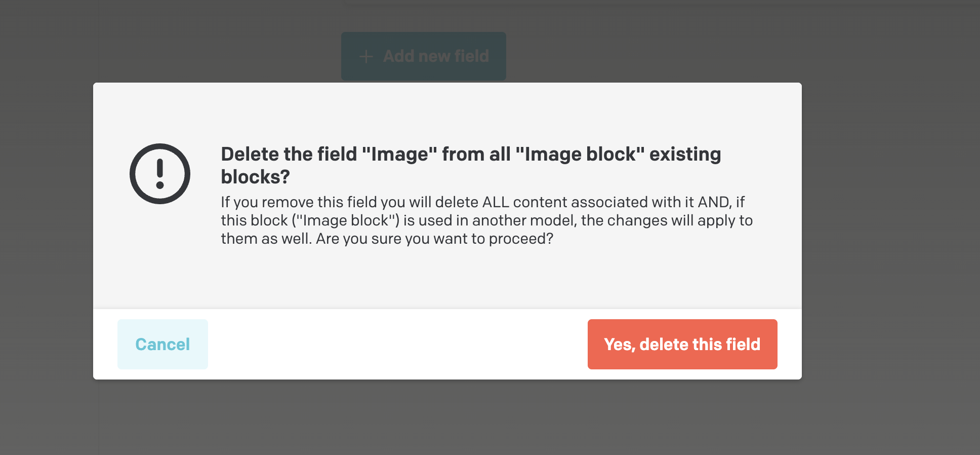Viewport: 980px width, 455px height.
Task: Click the word blocks? in the heading
Action: tap(255, 177)
